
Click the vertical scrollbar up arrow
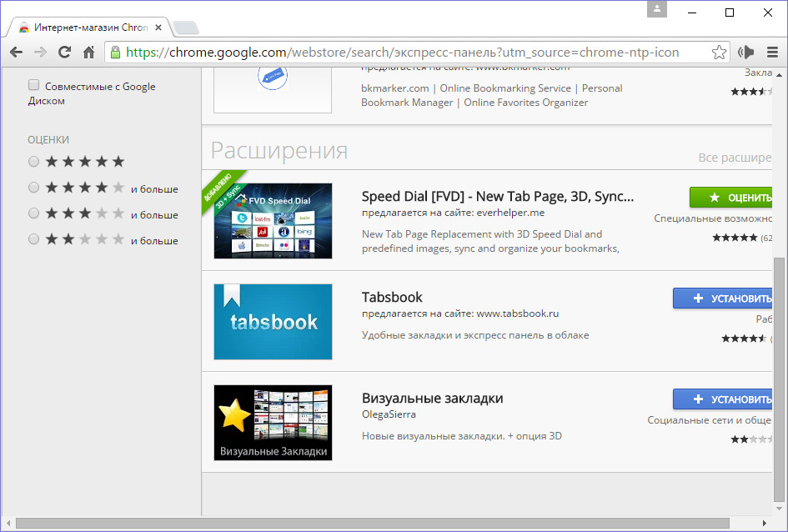point(779,75)
